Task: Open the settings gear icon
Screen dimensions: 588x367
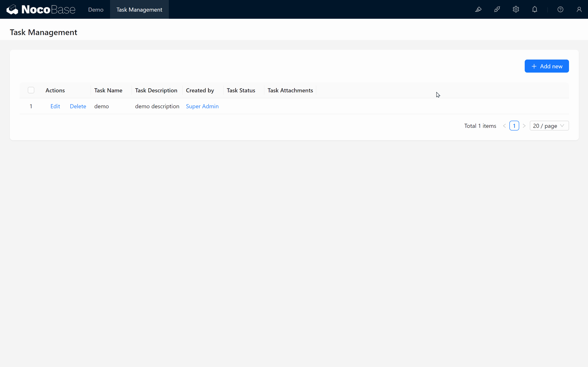Action: click(x=516, y=9)
